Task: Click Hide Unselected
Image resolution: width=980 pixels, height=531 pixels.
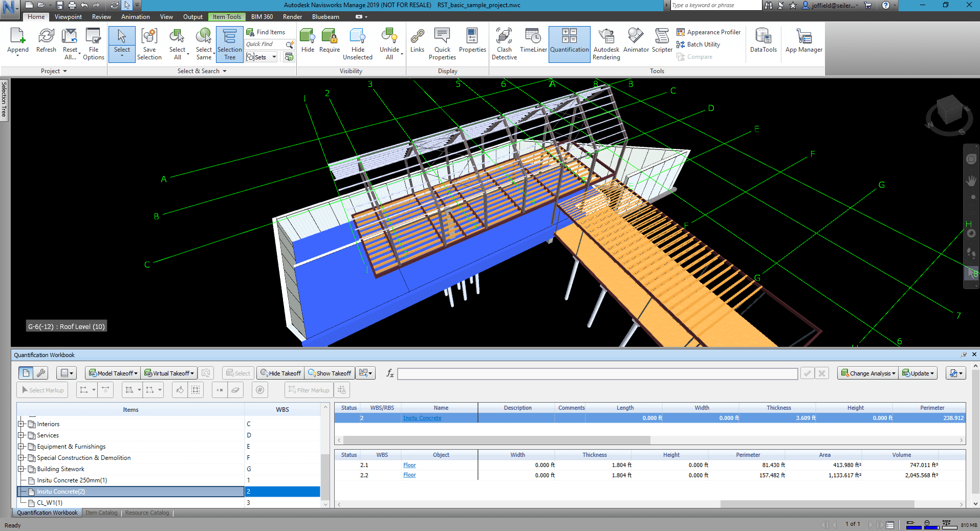Action: [358, 44]
